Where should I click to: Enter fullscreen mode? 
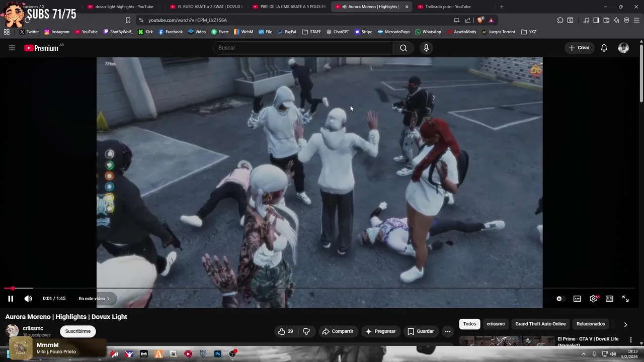(625, 299)
